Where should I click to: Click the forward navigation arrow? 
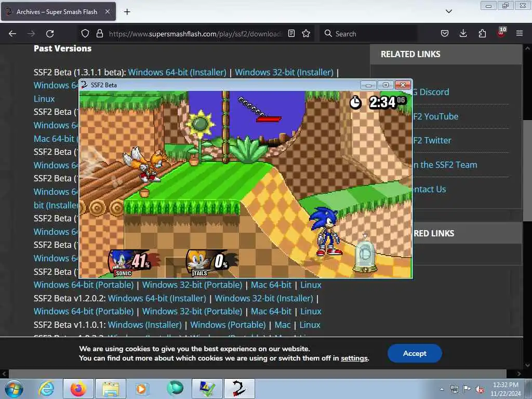pyautogui.click(x=31, y=34)
